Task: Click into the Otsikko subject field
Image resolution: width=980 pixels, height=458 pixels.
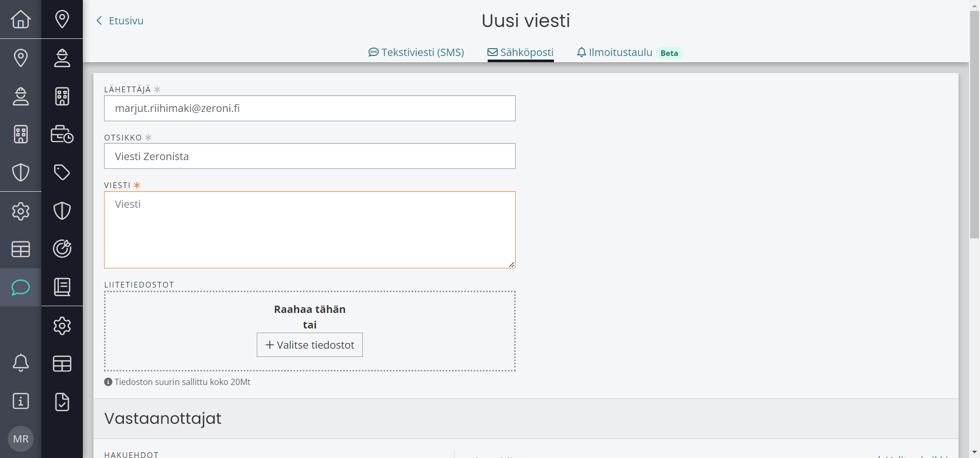Action: [x=310, y=156]
